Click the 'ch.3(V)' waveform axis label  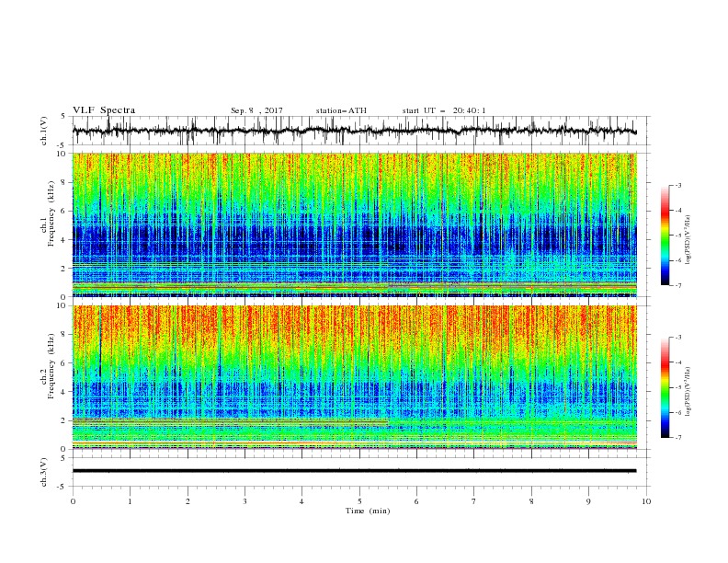[44, 472]
